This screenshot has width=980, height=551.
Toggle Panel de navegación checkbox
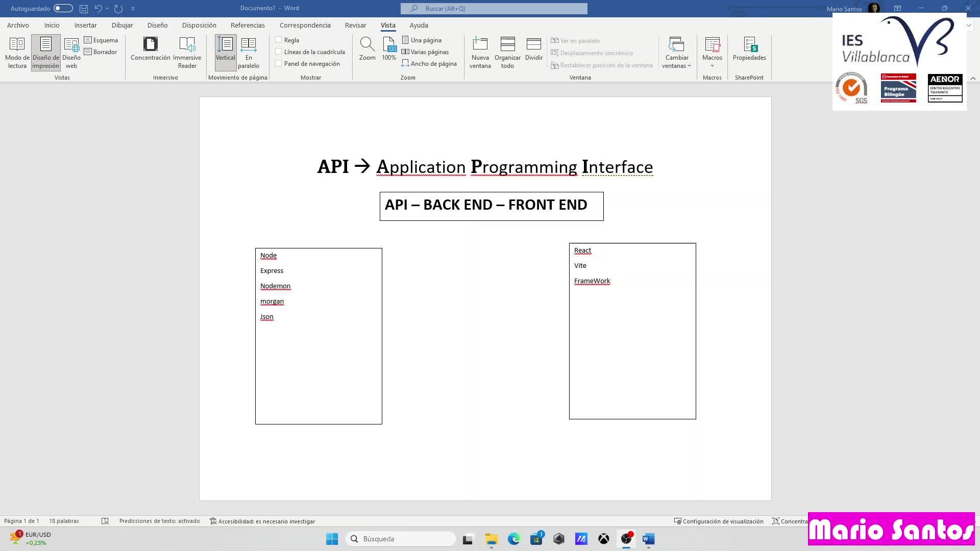[x=279, y=63]
